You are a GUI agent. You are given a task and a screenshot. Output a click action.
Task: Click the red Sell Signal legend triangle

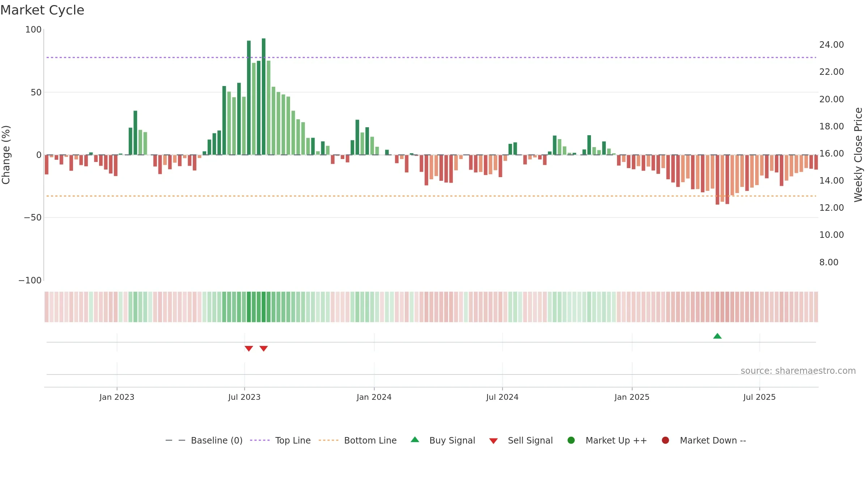pyautogui.click(x=493, y=441)
